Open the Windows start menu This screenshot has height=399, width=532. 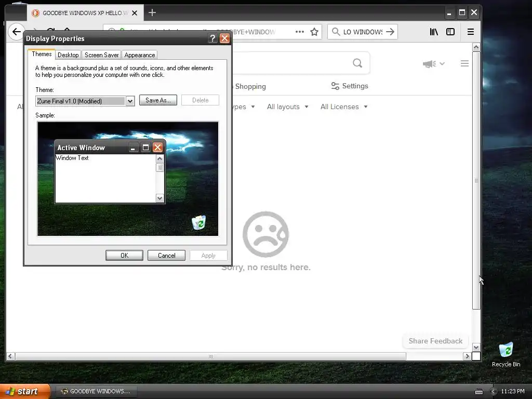25,391
